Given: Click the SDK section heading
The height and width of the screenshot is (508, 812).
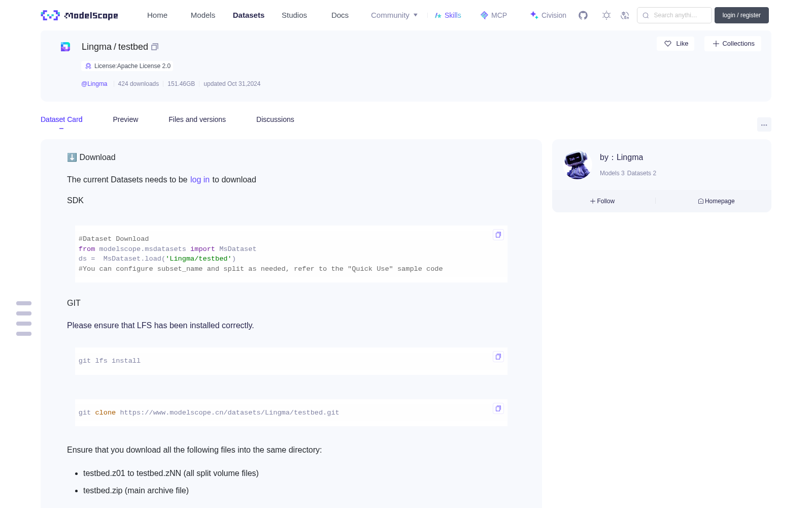Looking at the screenshot, I should pyautogui.click(x=75, y=201).
